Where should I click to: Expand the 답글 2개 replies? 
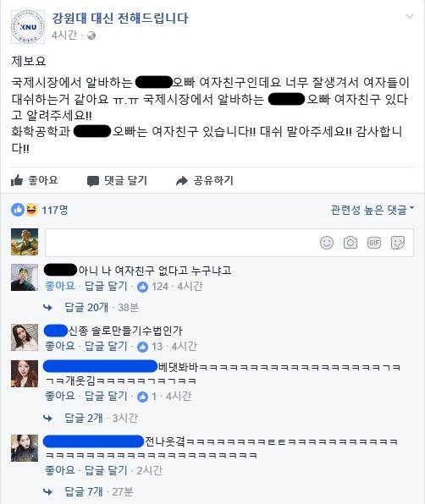pos(84,418)
